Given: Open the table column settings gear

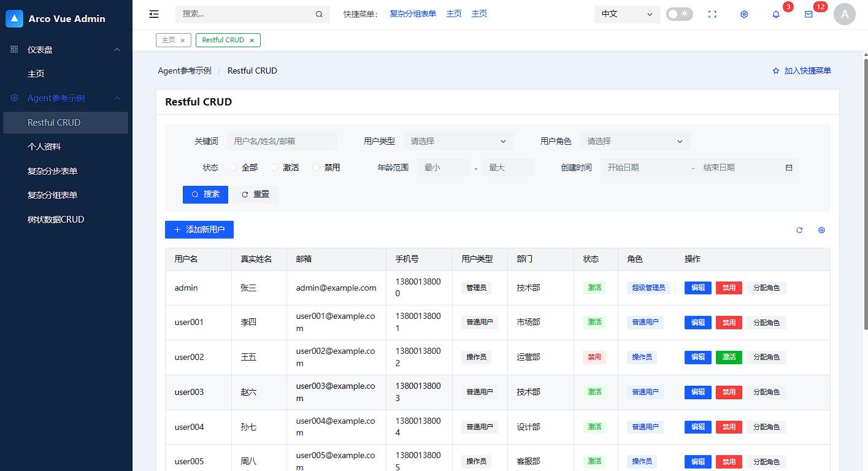Looking at the screenshot, I should coord(821,230).
